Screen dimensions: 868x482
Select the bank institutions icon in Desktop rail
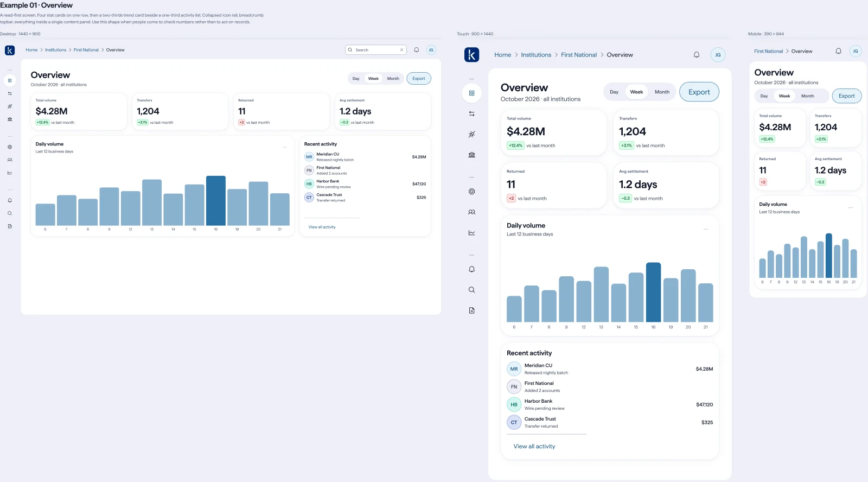10,119
